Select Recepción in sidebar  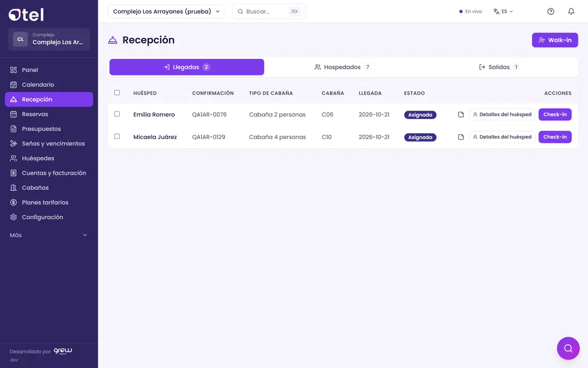click(x=49, y=99)
